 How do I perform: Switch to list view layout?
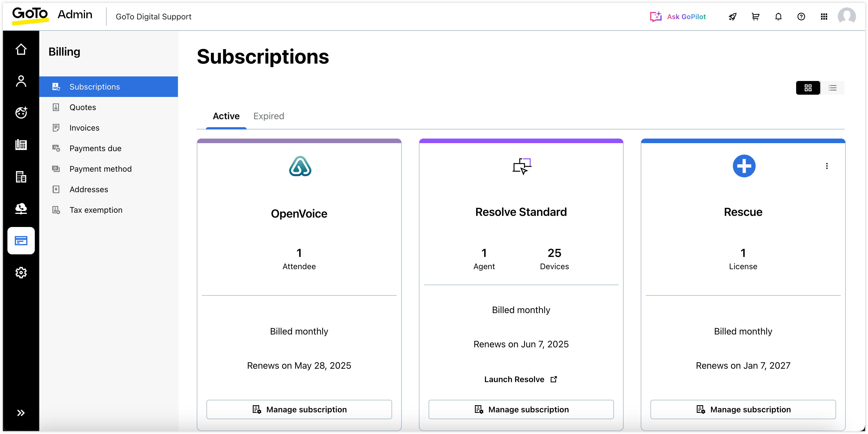point(832,88)
